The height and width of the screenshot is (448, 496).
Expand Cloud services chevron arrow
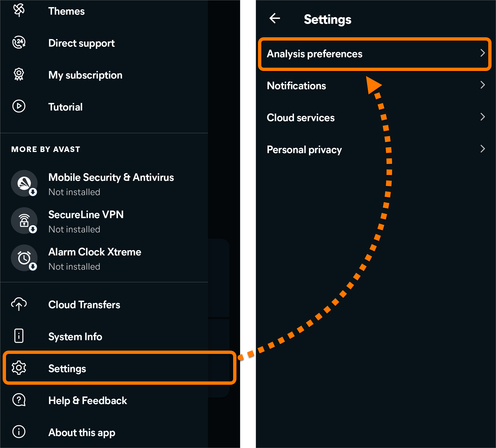pos(483,117)
